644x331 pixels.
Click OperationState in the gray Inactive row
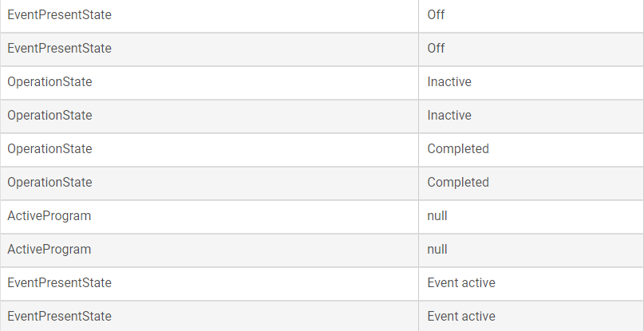49,116
